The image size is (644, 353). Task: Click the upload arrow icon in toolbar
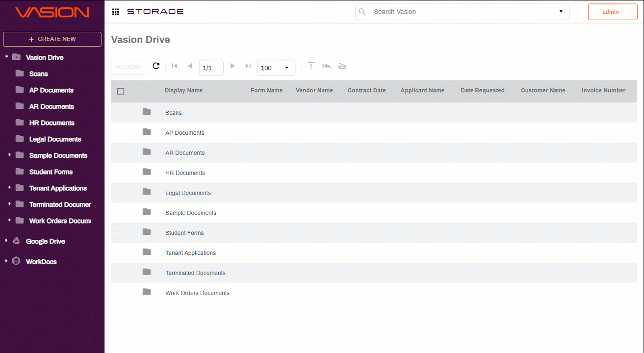pos(310,66)
